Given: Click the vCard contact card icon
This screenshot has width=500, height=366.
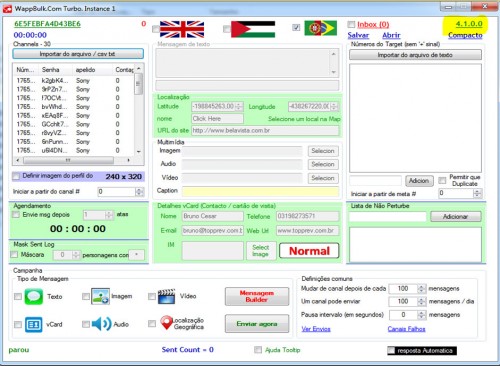Looking at the screenshot, I should [x=34, y=324].
